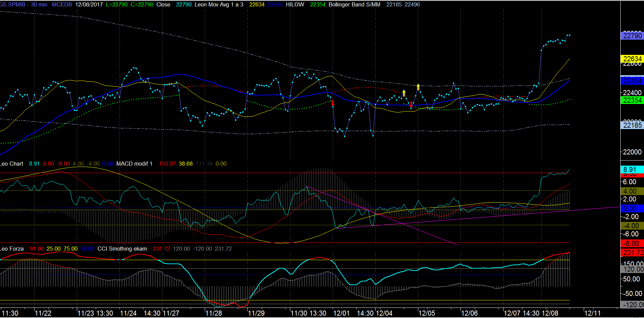644x318 pixels.
Task: Select the L=22790 last price readout
Action: coord(117,5)
